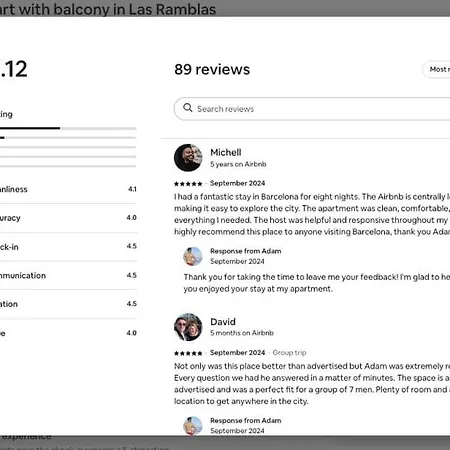Image resolution: width=450 pixels, height=450 pixels.
Task: Click the five-star rating on Michell's review
Action: pyautogui.click(x=188, y=184)
